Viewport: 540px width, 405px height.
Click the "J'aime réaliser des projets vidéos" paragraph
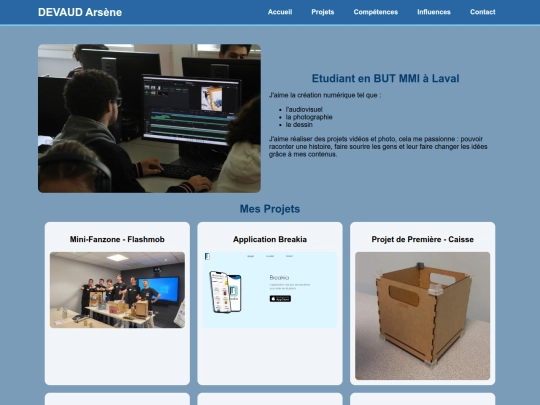tap(378, 146)
